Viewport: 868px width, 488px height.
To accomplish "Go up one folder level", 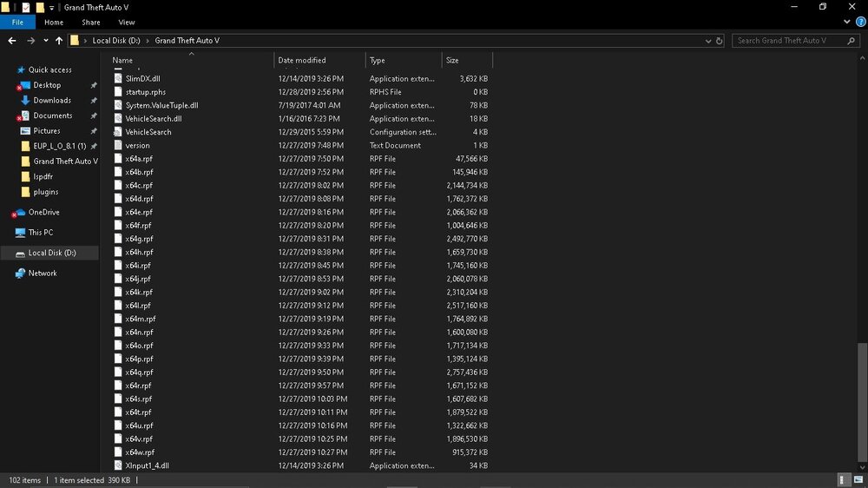I will (x=59, y=41).
